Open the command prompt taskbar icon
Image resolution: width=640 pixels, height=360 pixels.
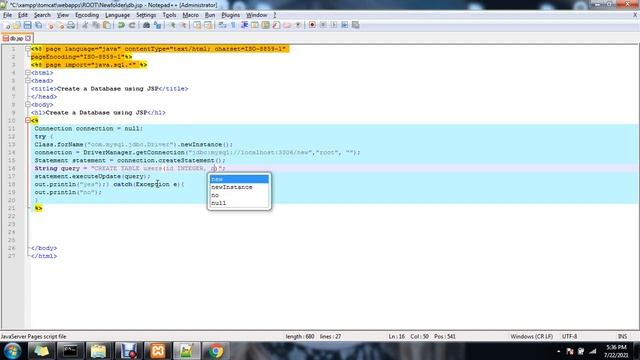coord(70,351)
